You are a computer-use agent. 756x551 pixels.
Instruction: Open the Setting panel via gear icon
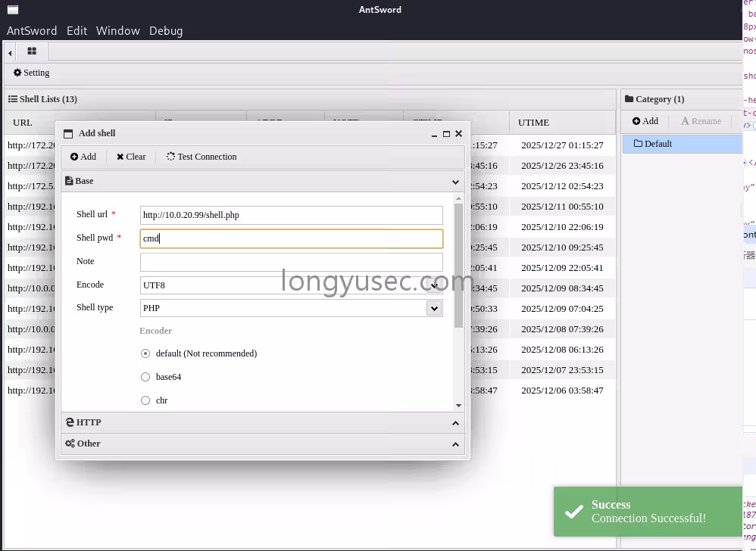(x=31, y=73)
